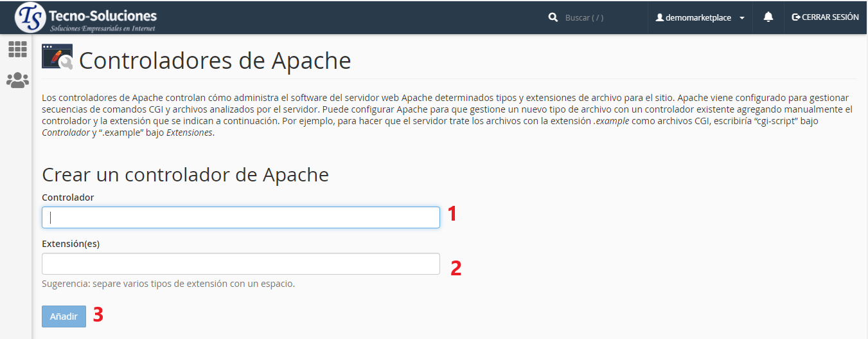Click the CERRAR SESIÓN link
868x339 pixels.
pyautogui.click(x=830, y=17)
